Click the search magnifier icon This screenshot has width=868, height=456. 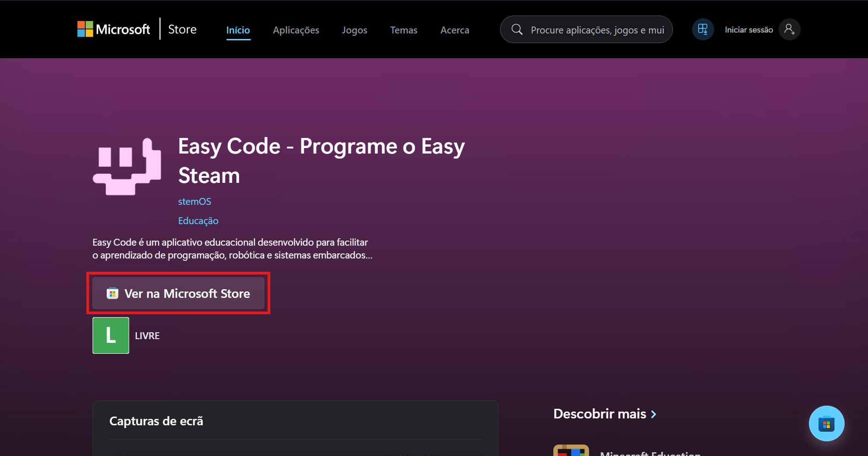pyautogui.click(x=517, y=29)
